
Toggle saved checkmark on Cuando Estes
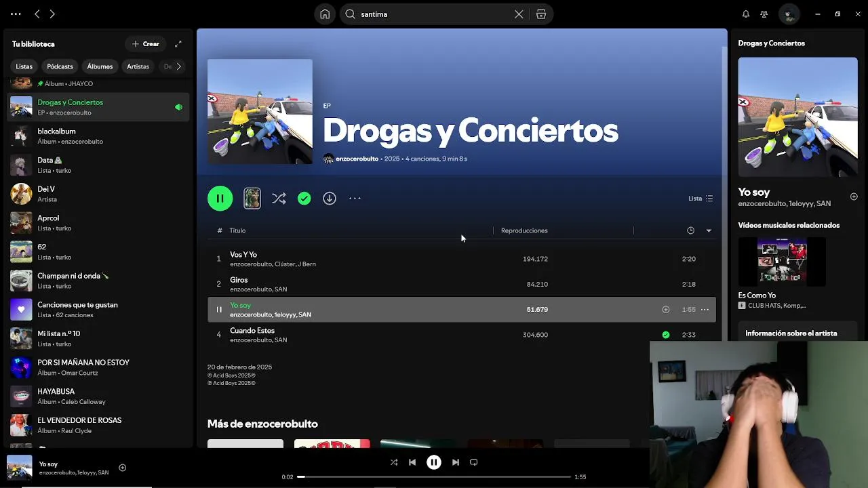pos(666,335)
